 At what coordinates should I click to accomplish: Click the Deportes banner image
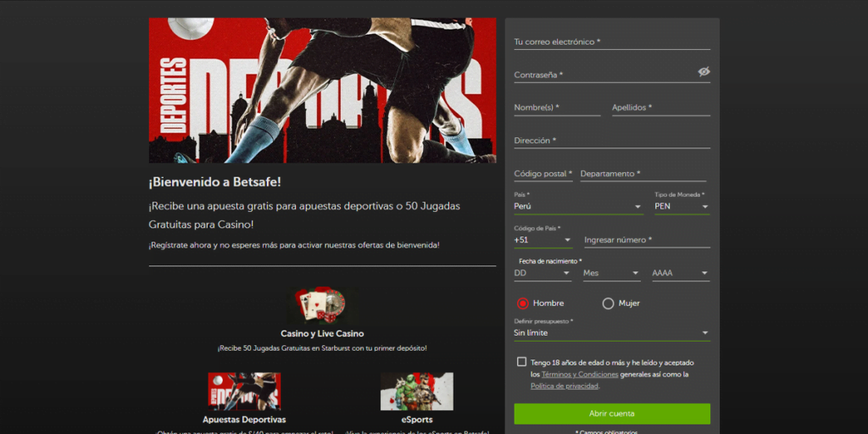click(322, 90)
